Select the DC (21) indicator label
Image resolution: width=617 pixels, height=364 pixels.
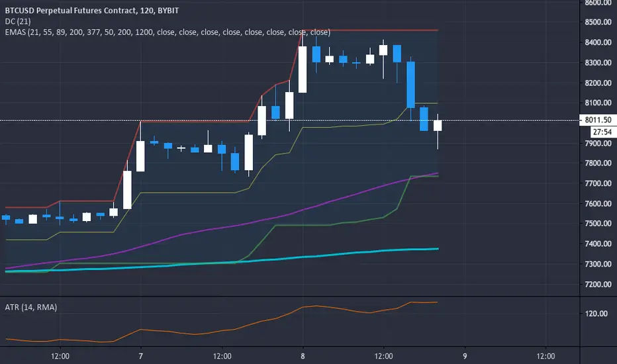pyautogui.click(x=18, y=22)
